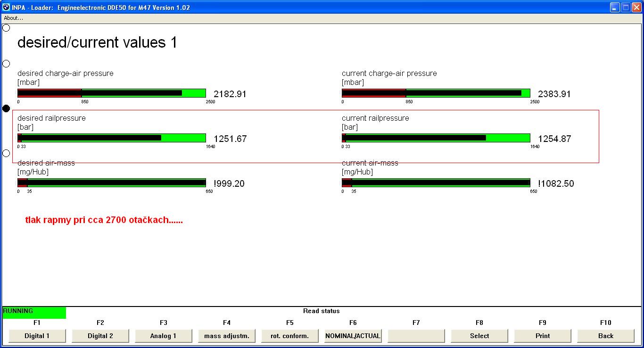Select radio button beside the page heading
This screenshot has height=348, width=644.
(6, 28)
